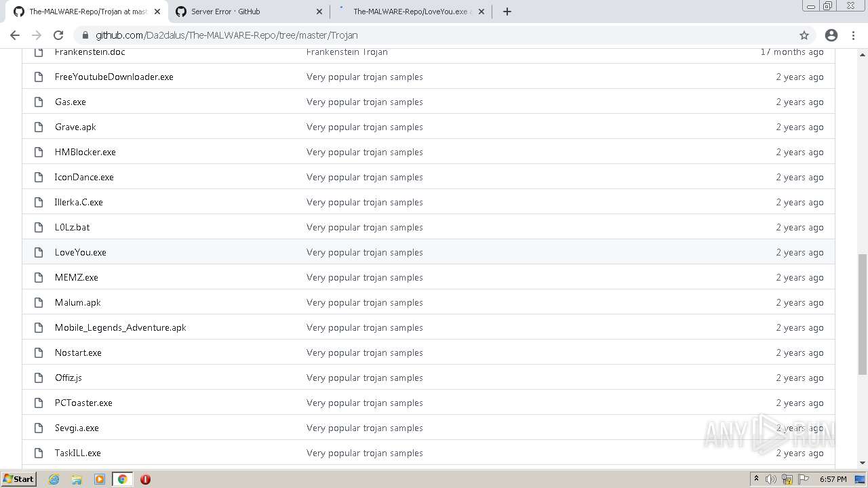Switch to the Trojan at master tab
Viewport: 868px width, 488px height.
click(86, 12)
